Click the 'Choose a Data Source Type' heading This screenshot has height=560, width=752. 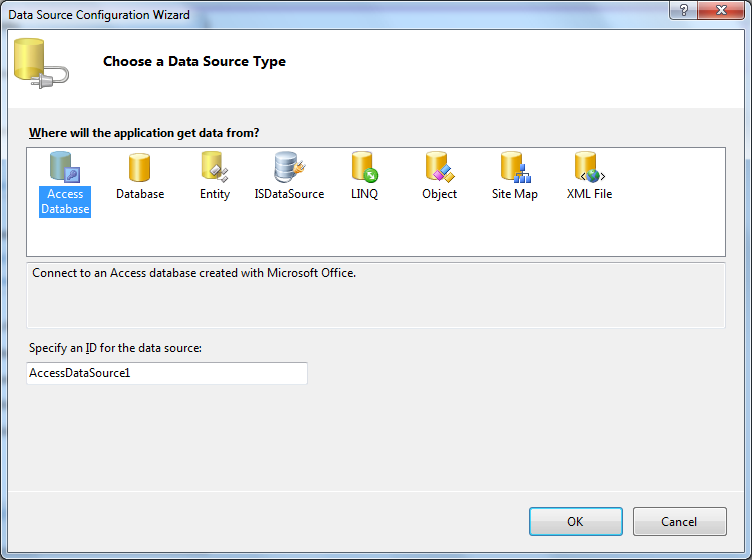coord(194,62)
